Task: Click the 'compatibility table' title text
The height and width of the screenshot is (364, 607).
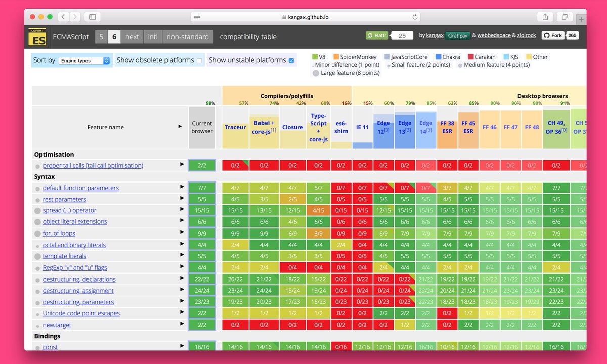Action: pos(248,37)
